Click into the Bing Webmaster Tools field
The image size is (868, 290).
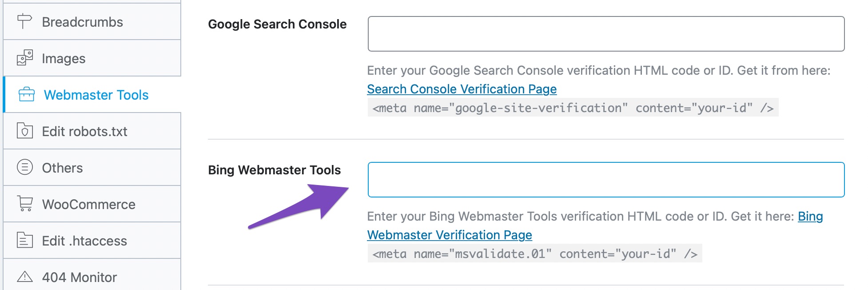606,180
